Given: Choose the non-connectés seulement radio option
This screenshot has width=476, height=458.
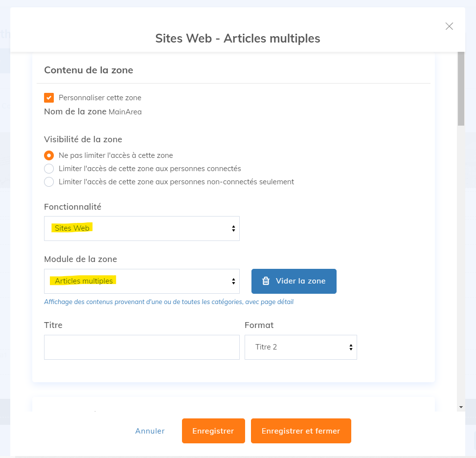Looking at the screenshot, I should coord(49,182).
